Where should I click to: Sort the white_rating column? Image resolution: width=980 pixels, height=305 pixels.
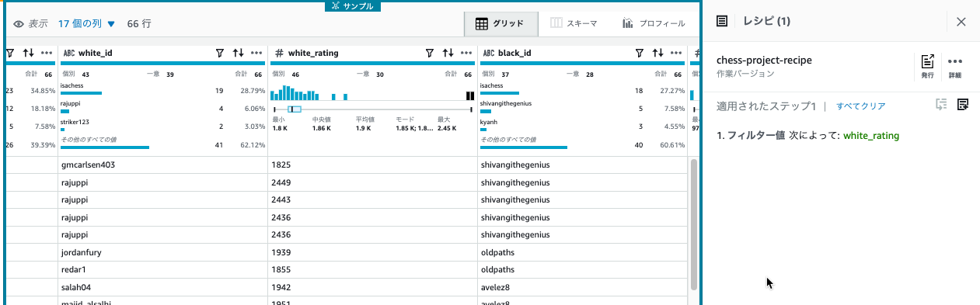(448, 54)
